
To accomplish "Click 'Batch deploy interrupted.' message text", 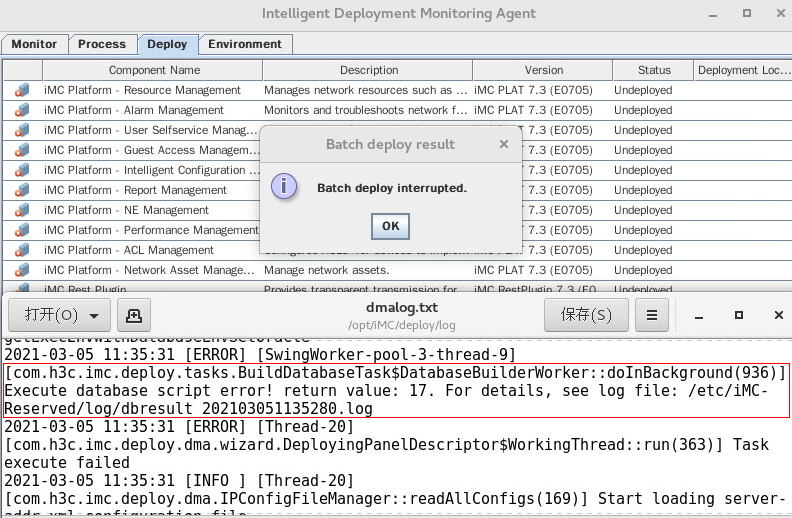I will point(392,188).
